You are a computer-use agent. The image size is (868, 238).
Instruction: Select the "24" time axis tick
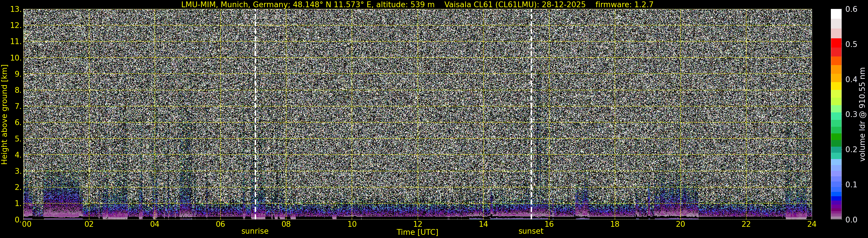[812, 224]
